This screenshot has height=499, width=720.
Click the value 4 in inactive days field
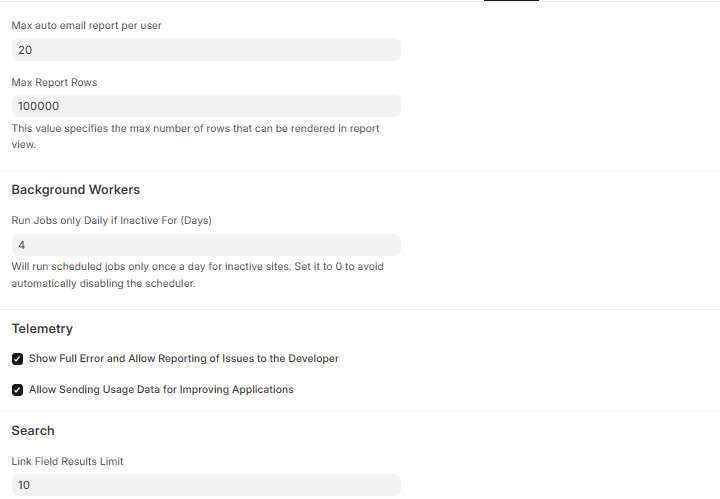tap(22, 245)
